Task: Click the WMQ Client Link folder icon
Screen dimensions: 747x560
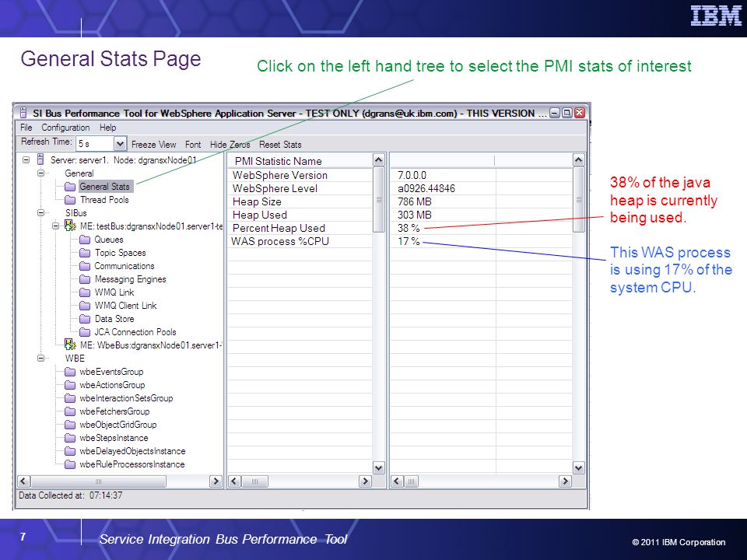Action: pos(85,306)
